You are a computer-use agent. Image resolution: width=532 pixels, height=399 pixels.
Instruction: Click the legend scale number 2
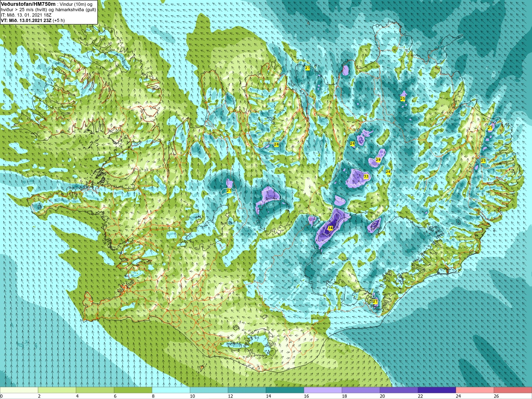[39, 397]
